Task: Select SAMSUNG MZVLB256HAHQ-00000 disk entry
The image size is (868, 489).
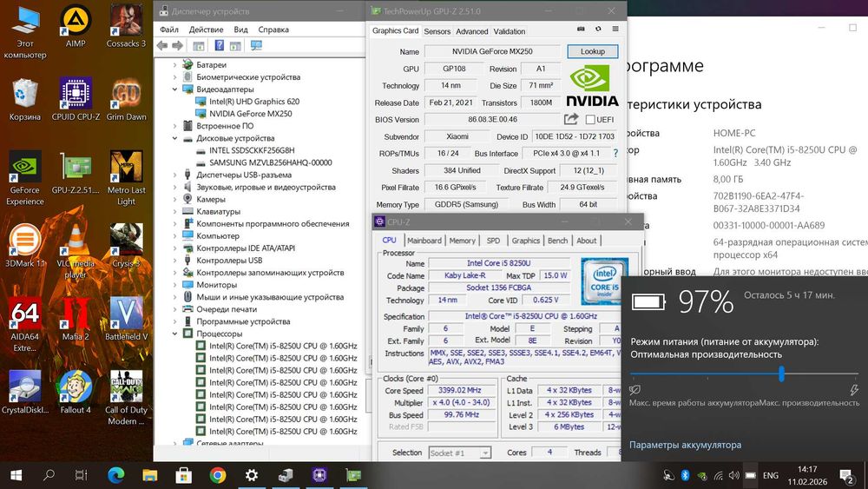Action: point(270,162)
